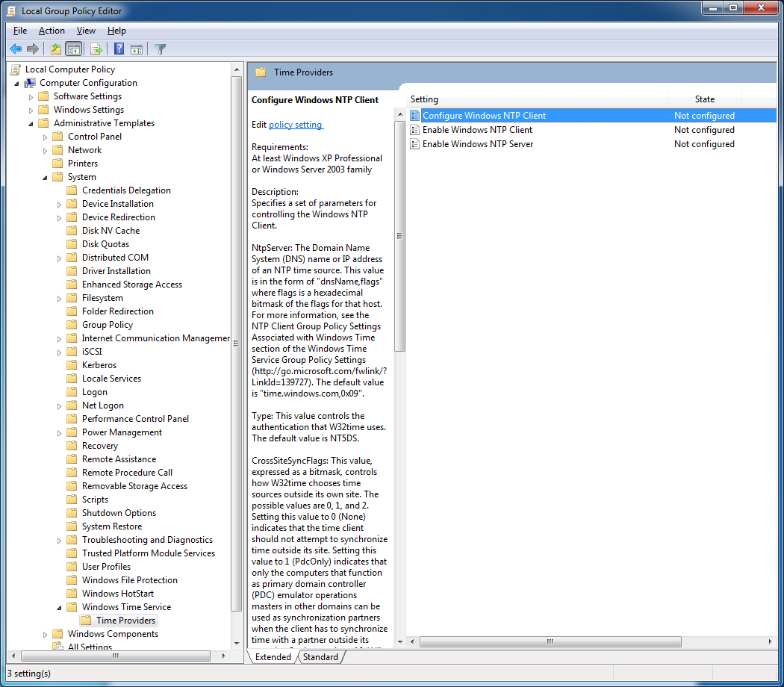The width and height of the screenshot is (784, 687).
Task: Expand the Network tree node
Action: [x=43, y=149]
